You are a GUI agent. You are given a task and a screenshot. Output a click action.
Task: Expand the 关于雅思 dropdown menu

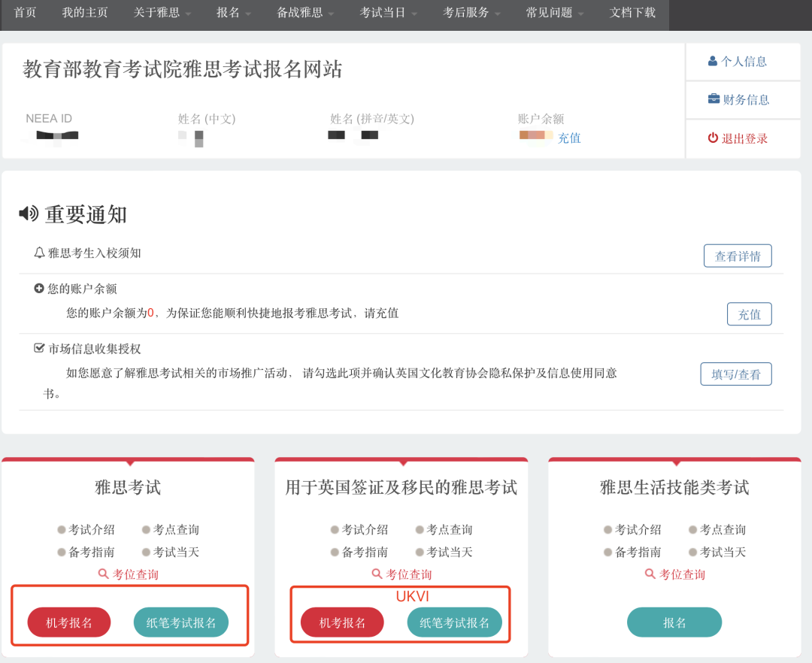[x=162, y=13]
